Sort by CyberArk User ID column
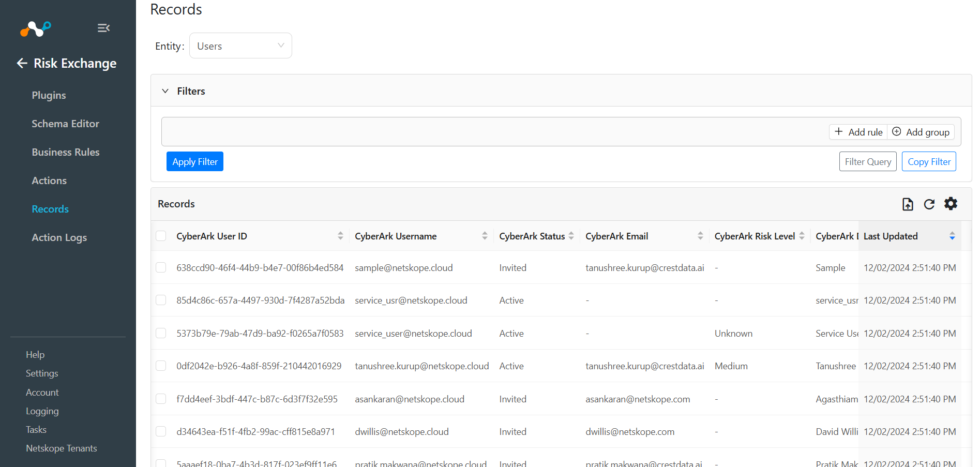This screenshot has width=980, height=467. 340,236
